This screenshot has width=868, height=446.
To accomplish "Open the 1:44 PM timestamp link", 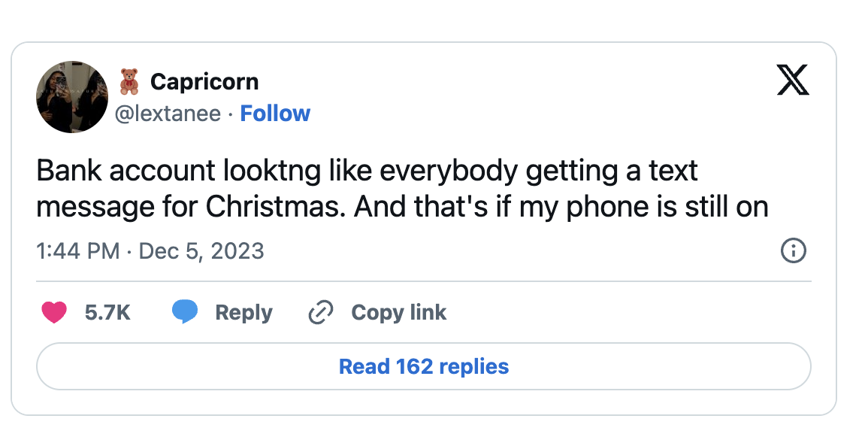I will pos(77,250).
